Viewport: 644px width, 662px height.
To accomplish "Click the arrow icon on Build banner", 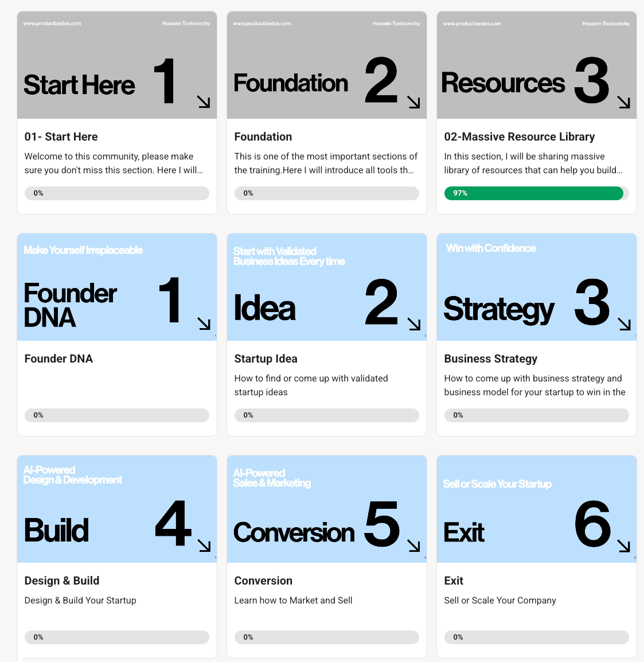I will click(x=204, y=546).
